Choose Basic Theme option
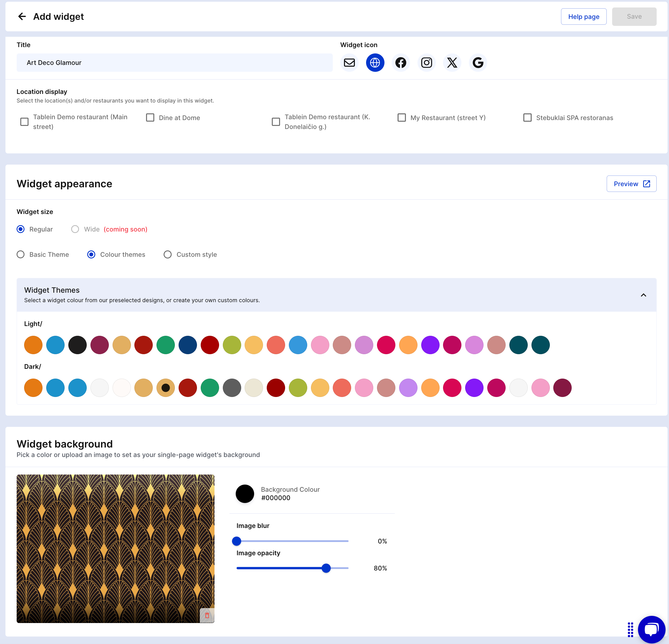Screen dimensions: 669x644 20,254
